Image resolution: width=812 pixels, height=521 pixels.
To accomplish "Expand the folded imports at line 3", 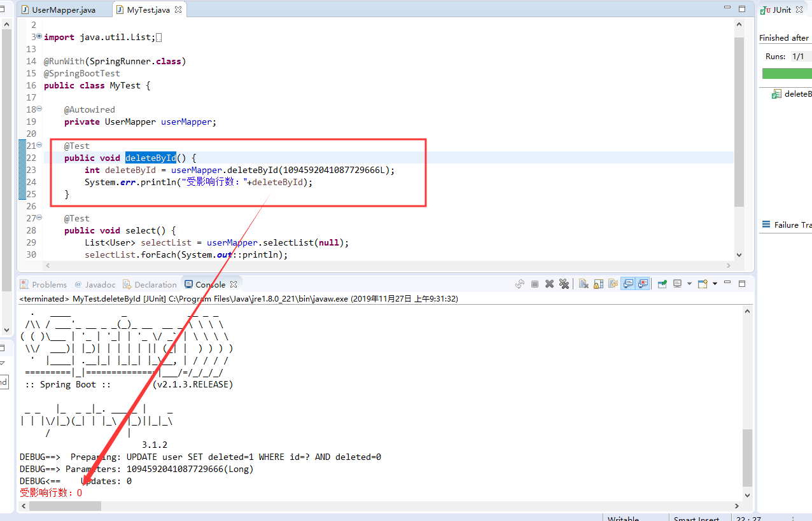I will tap(39, 37).
